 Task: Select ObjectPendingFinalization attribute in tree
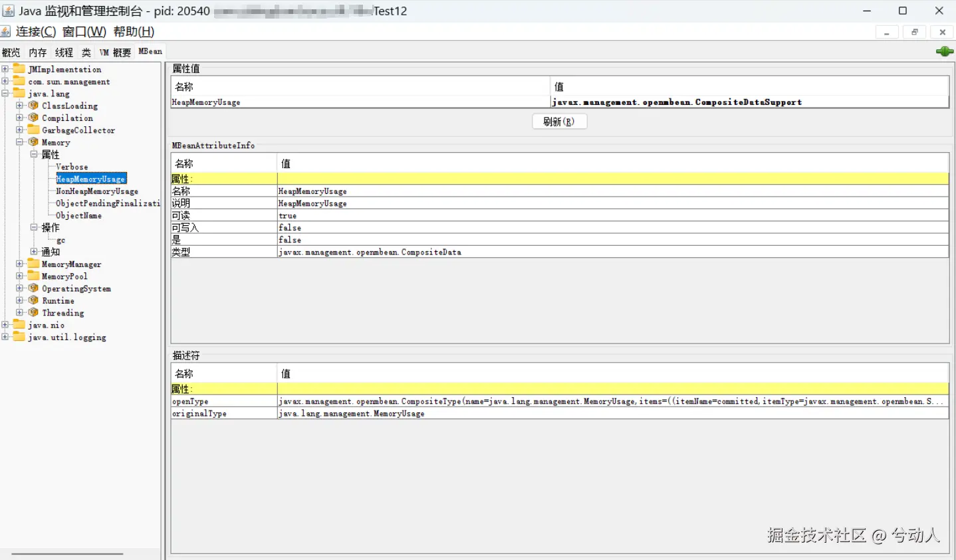[108, 203]
